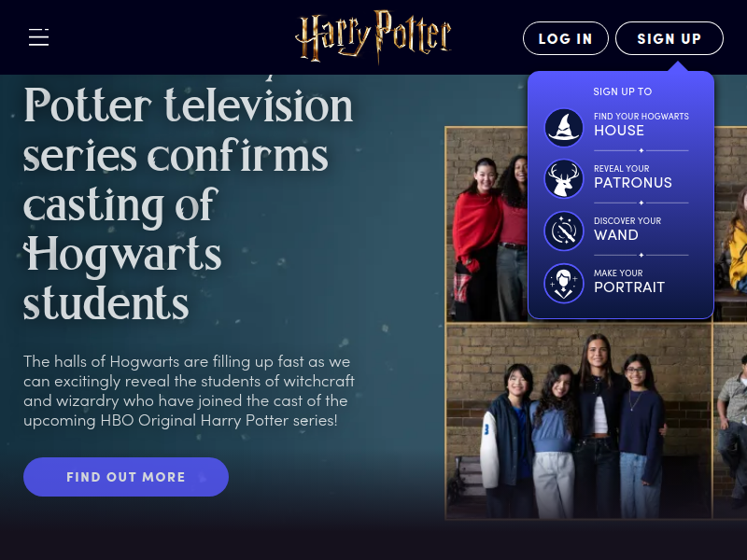Click the SIGN UP TO panel heading
Screen dimensions: 747x560
622,91
